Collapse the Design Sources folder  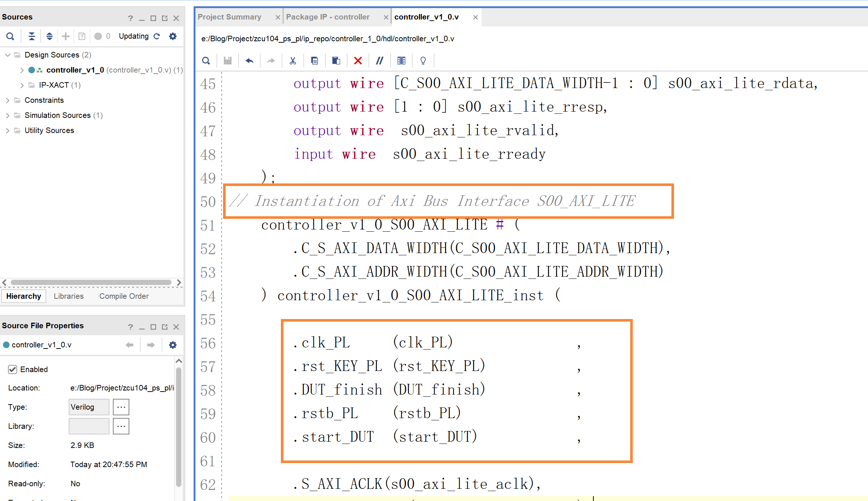(x=8, y=55)
